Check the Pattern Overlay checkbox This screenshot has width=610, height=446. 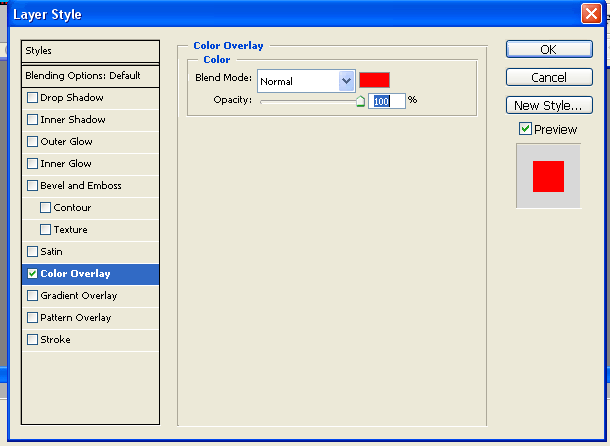[x=32, y=318]
